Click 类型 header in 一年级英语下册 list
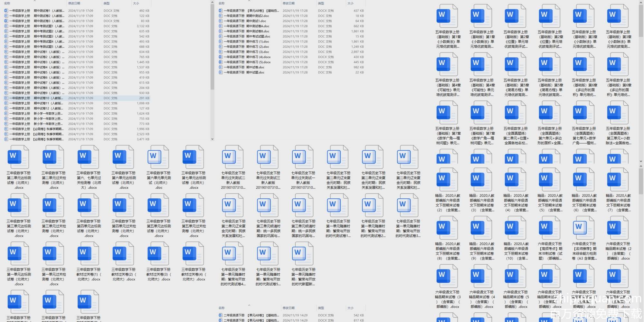The image size is (644, 322). click(321, 3)
